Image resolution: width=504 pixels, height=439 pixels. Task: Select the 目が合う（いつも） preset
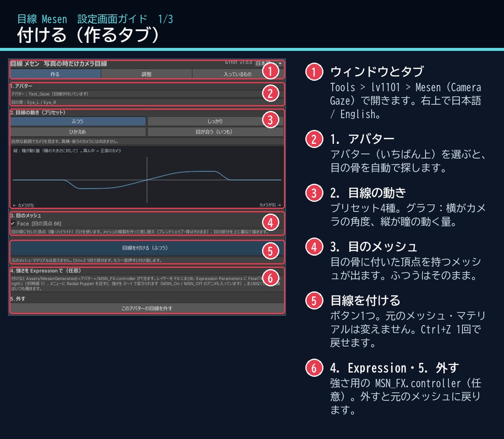215,132
